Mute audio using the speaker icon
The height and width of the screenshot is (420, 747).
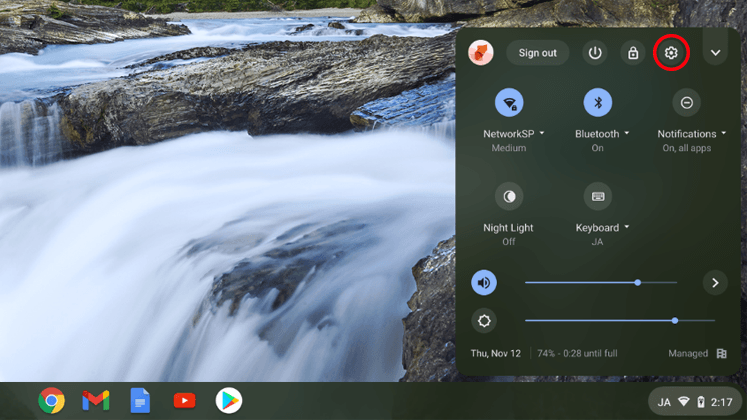pos(484,283)
